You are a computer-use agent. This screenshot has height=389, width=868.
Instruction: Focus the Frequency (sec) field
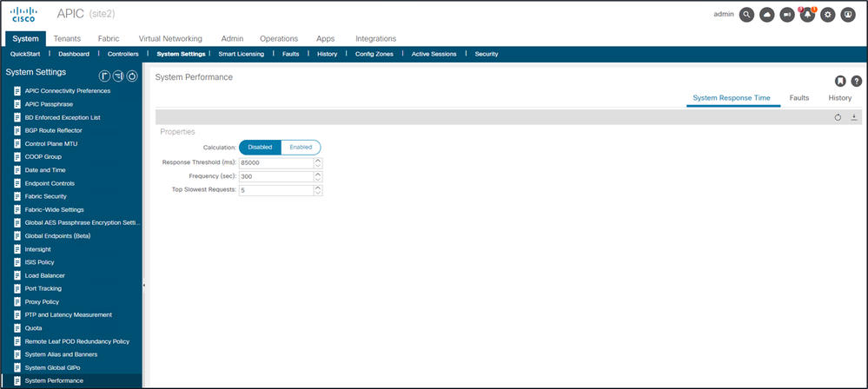[x=276, y=176]
